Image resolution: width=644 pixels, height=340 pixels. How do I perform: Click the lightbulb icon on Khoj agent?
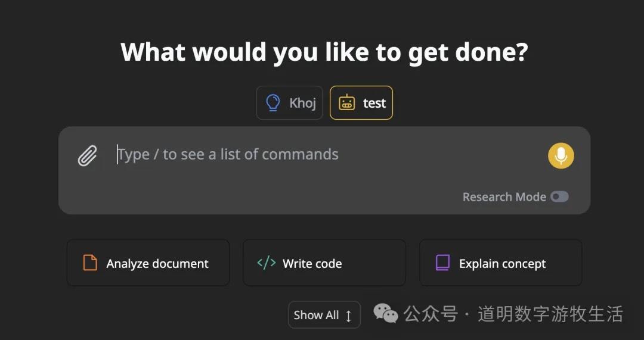pos(273,103)
